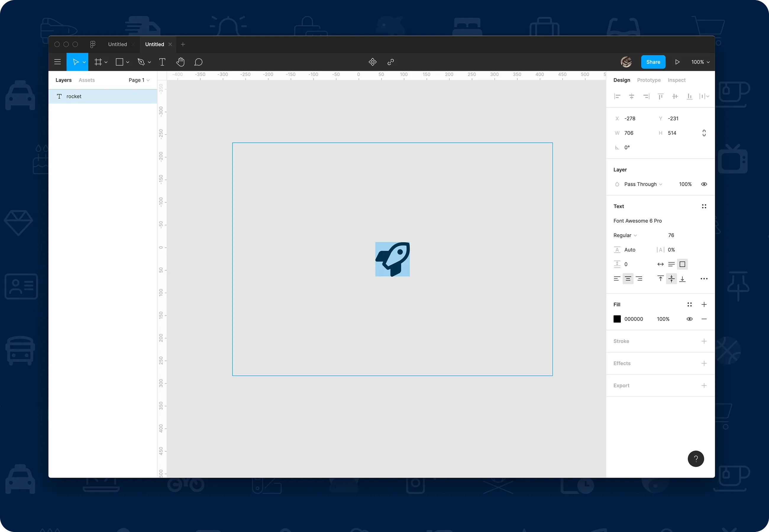Switch to the Assets panel
769x532 pixels.
[x=87, y=80]
